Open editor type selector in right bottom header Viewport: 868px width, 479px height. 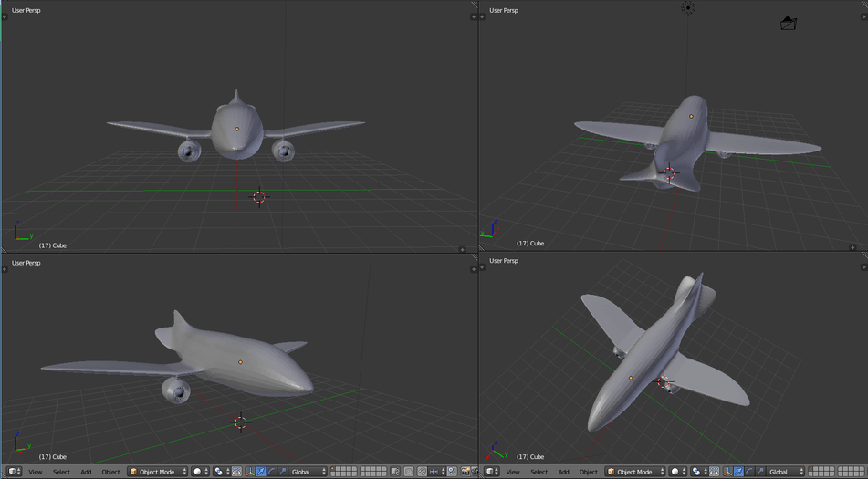492,472
